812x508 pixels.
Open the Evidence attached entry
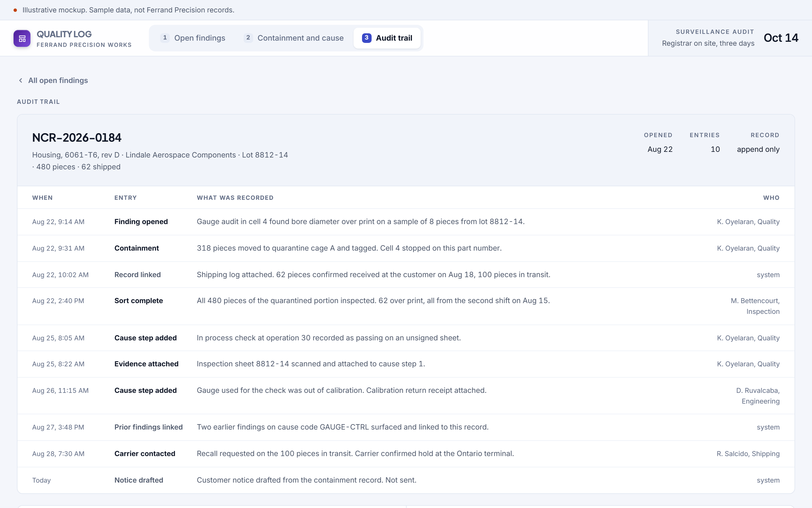146,364
